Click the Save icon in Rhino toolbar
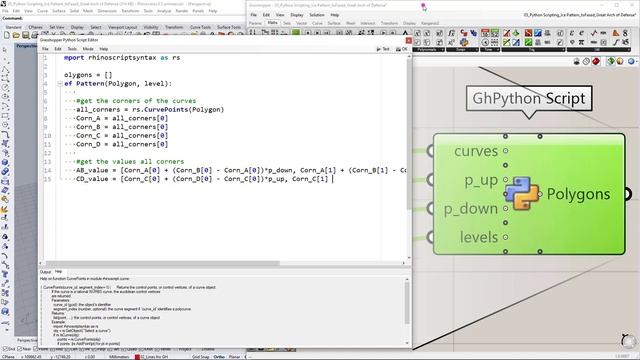Image resolution: width=640 pixels, height=360 pixels. pyautogui.click(x=25, y=36)
